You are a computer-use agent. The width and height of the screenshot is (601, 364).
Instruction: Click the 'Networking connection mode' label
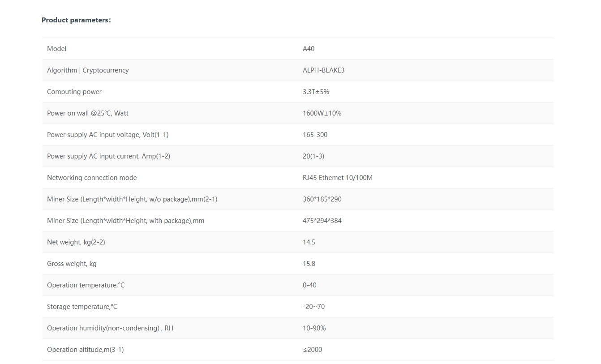pyautogui.click(x=92, y=178)
